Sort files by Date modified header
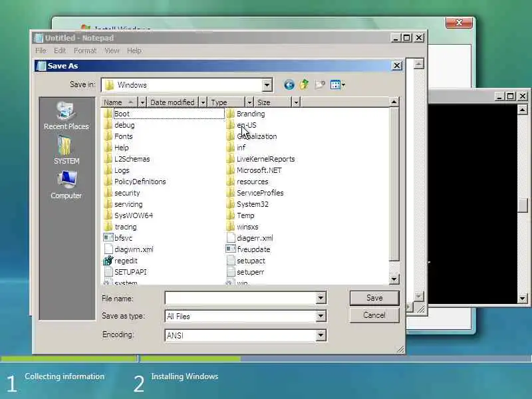 click(173, 102)
